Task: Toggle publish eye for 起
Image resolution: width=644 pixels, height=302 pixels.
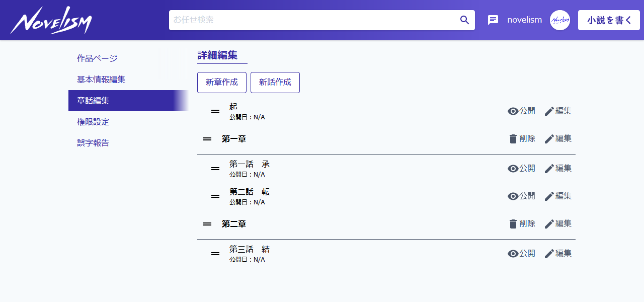Action: pyautogui.click(x=513, y=111)
